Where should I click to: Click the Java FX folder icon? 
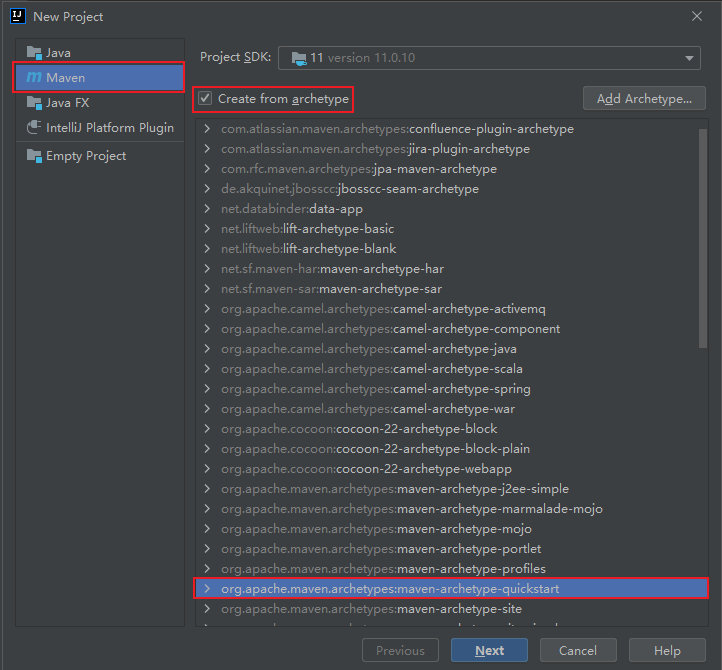(34, 103)
